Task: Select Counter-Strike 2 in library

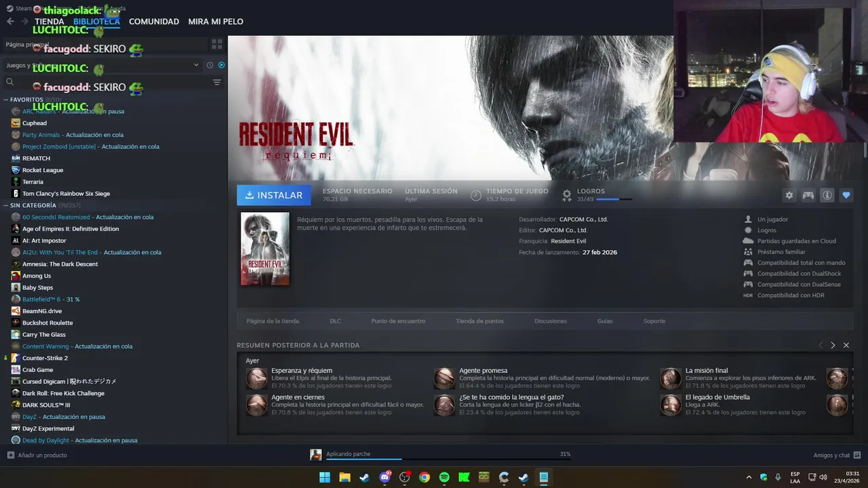Action: [x=45, y=358]
